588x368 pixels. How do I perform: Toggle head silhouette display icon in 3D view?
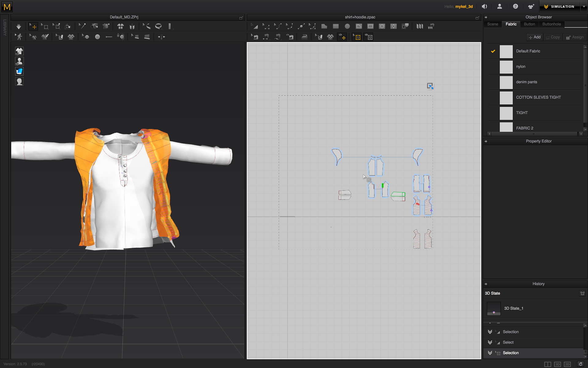click(x=19, y=82)
